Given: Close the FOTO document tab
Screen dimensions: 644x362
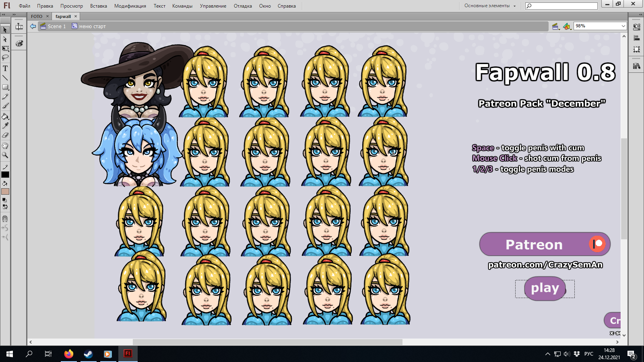Looking at the screenshot, I should click(x=47, y=16).
